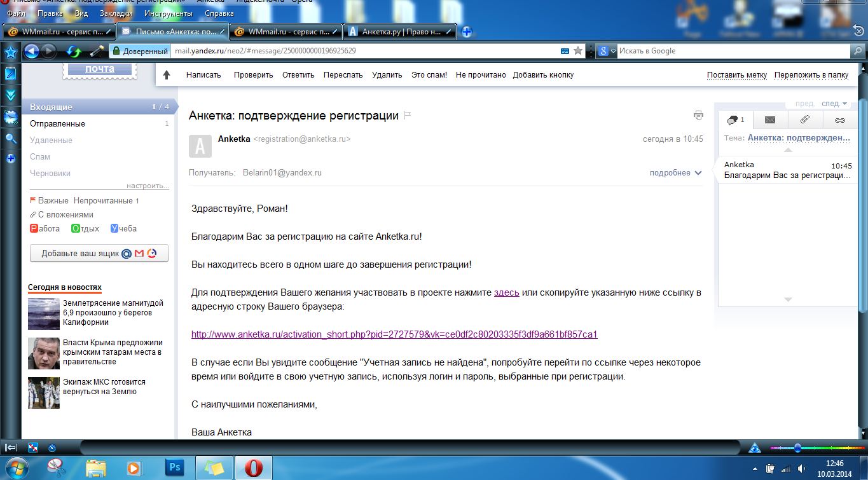Open the Вид menu

81,13
